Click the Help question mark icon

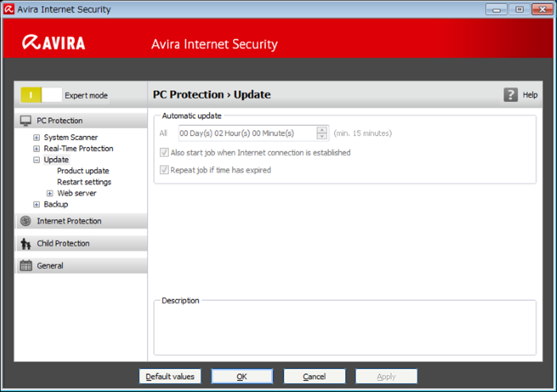coord(511,95)
